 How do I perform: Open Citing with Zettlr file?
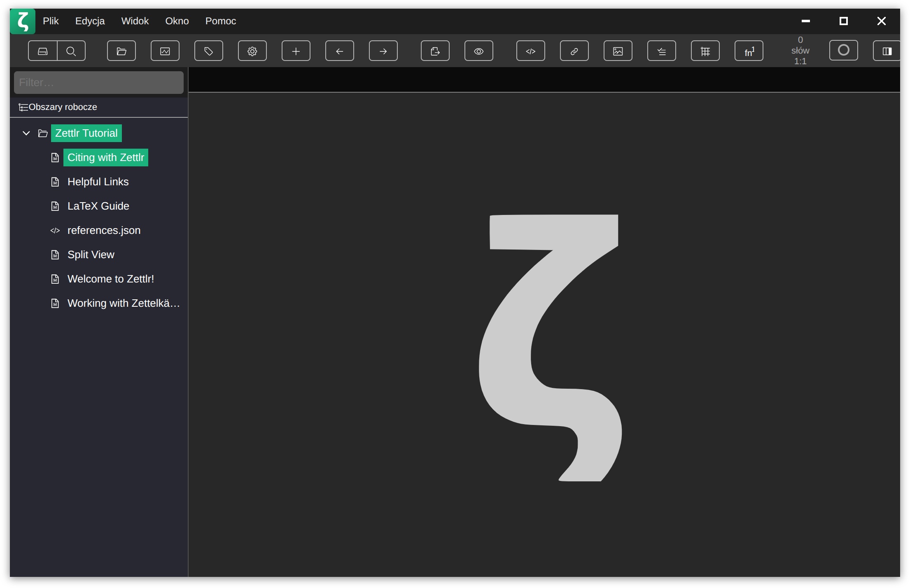coord(106,158)
